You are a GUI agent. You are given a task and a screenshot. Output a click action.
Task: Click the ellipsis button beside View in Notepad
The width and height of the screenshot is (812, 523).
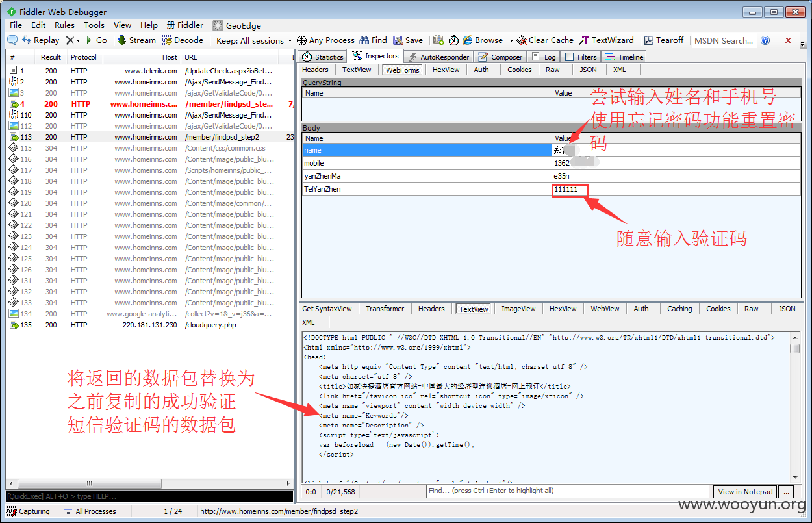786,492
